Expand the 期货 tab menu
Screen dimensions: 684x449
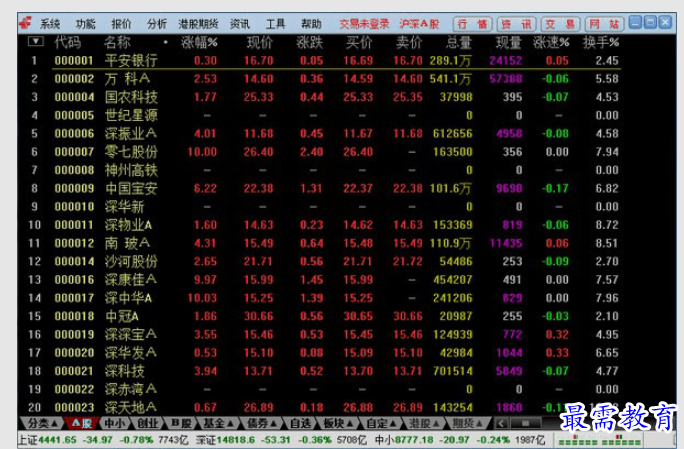click(467, 423)
